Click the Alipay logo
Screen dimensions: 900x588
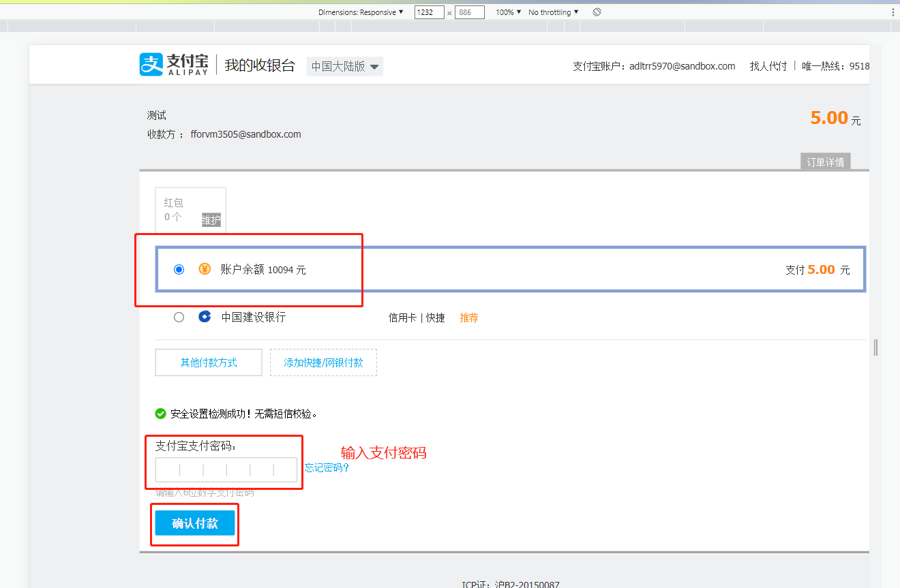tap(175, 65)
